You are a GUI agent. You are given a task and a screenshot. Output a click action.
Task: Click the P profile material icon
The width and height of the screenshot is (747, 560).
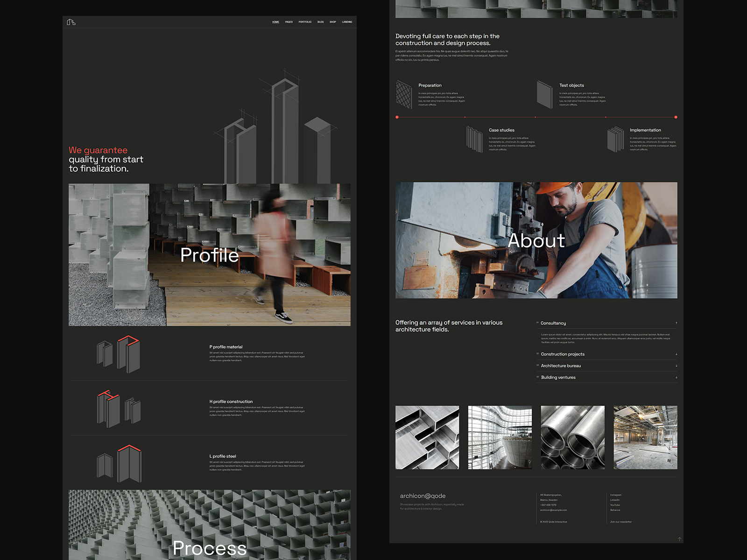119,354
